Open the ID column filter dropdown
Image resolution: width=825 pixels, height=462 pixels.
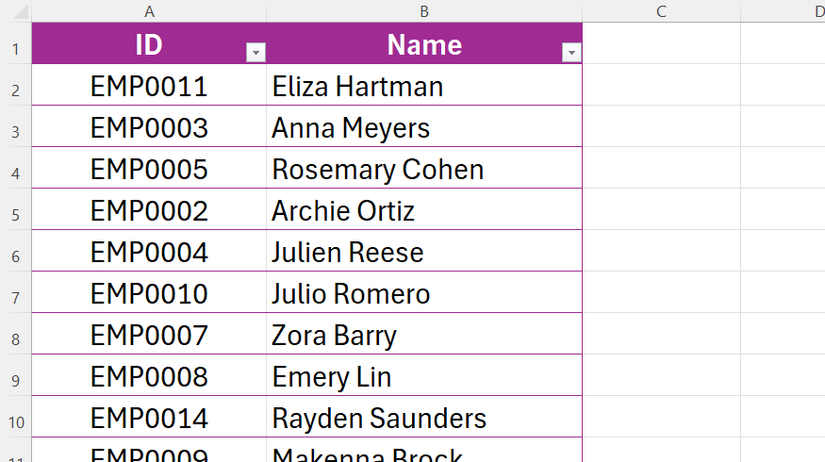[256, 53]
